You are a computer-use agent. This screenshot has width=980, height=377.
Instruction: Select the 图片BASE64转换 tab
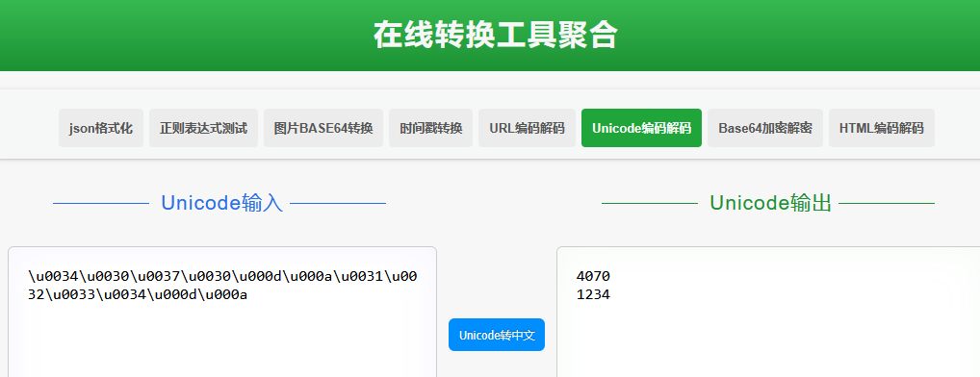323,128
